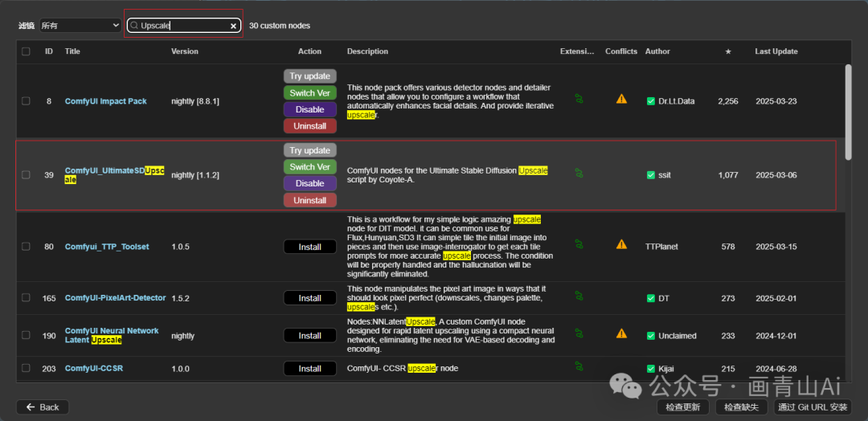Uninstall ComfyUI_UltimateSDUpscale
The image size is (868, 421).
(310, 200)
